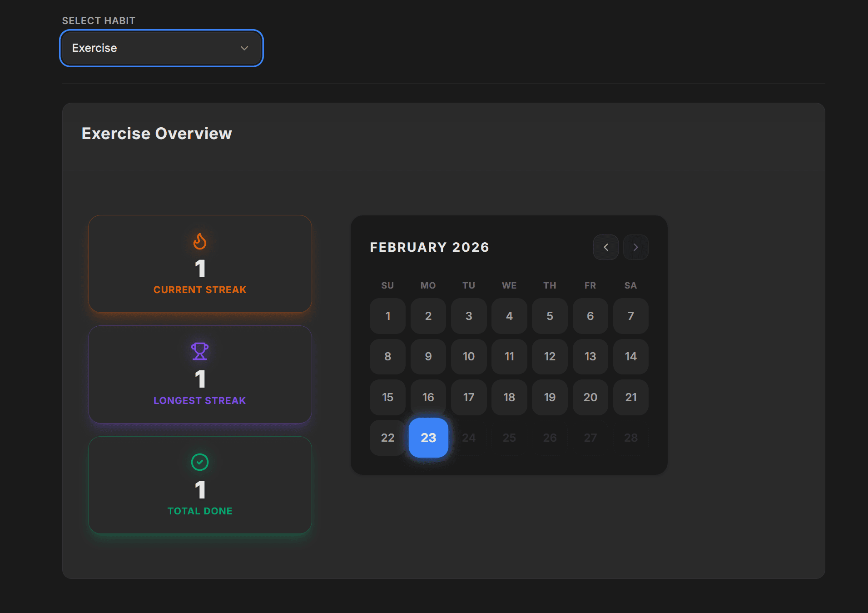The image size is (868, 613).
Task: Click day 10 in the calendar
Action: tap(468, 356)
